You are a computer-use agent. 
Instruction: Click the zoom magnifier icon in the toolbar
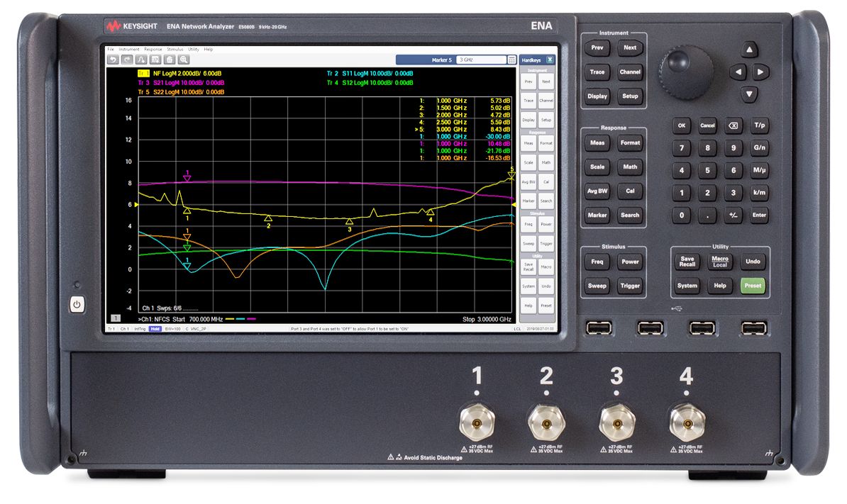pyautogui.click(x=184, y=60)
